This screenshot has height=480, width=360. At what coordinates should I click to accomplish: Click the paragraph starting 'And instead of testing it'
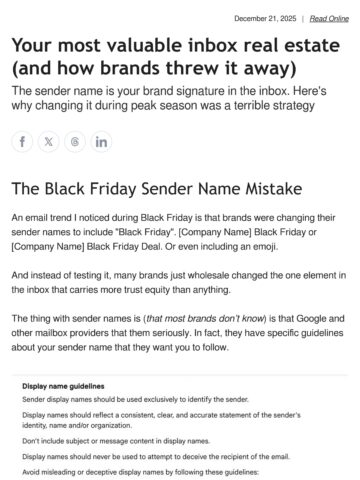tap(179, 283)
